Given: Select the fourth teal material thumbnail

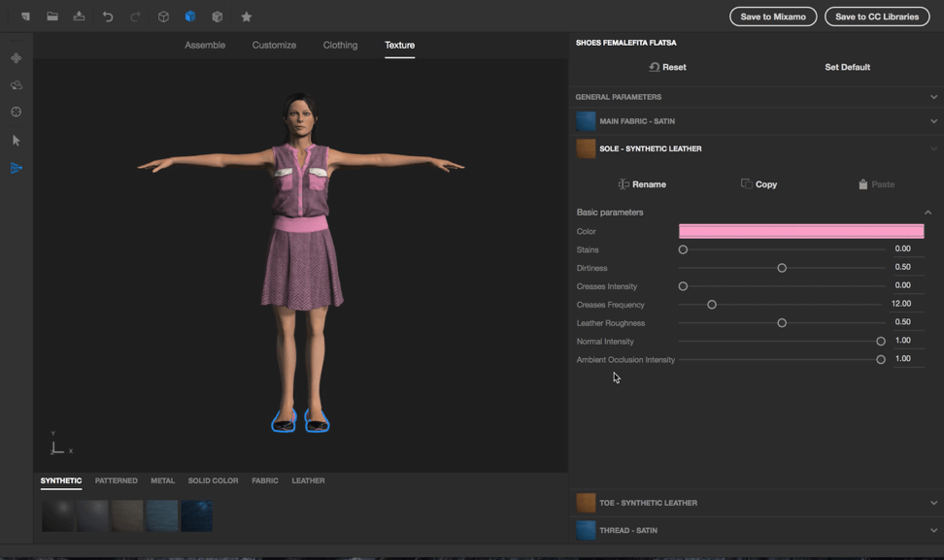Looking at the screenshot, I should [x=162, y=516].
